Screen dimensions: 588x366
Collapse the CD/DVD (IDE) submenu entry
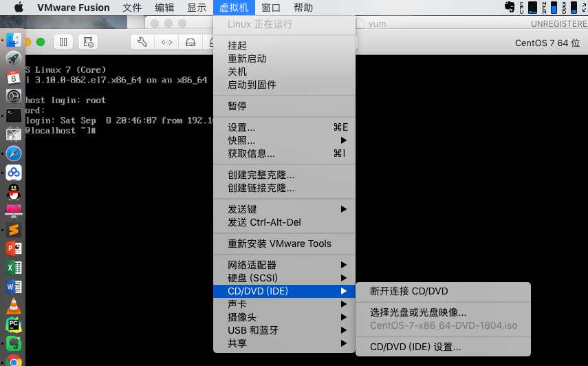click(x=284, y=291)
